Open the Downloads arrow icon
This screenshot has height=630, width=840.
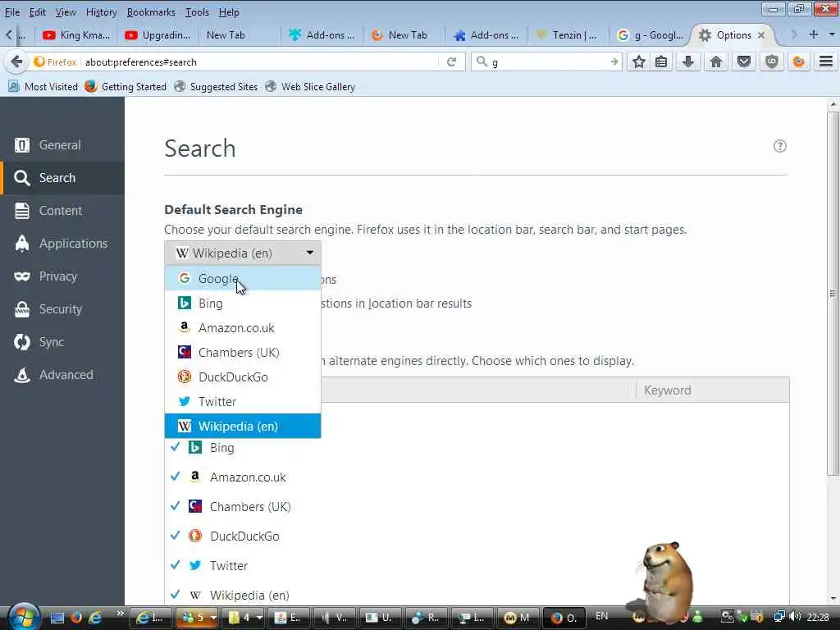pyautogui.click(x=688, y=62)
